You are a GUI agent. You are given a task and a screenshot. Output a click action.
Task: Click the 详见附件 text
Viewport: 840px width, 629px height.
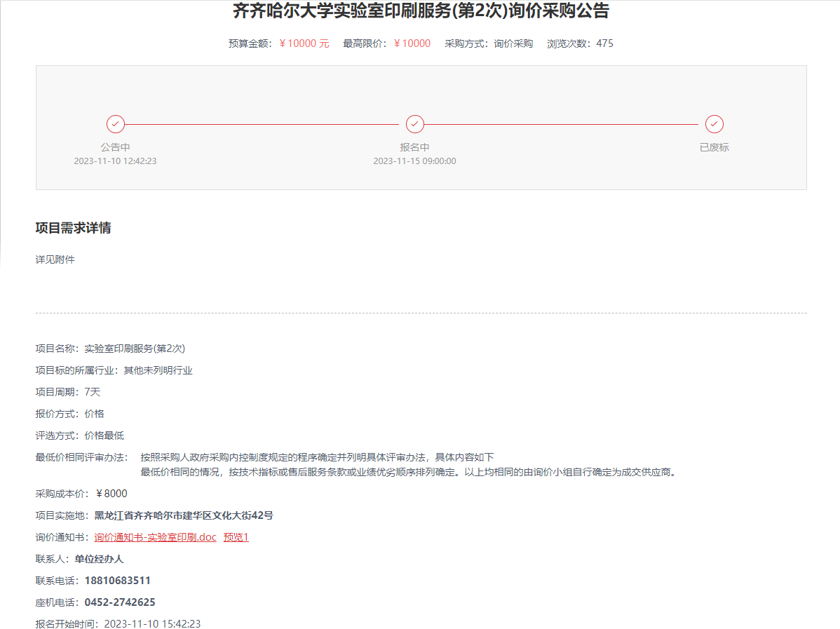click(x=55, y=259)
